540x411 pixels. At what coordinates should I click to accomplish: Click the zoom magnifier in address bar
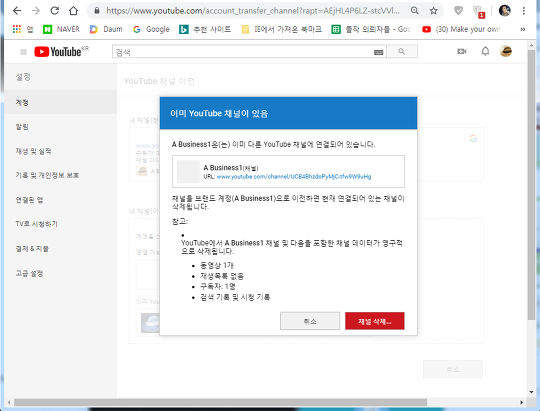point(415,11)
